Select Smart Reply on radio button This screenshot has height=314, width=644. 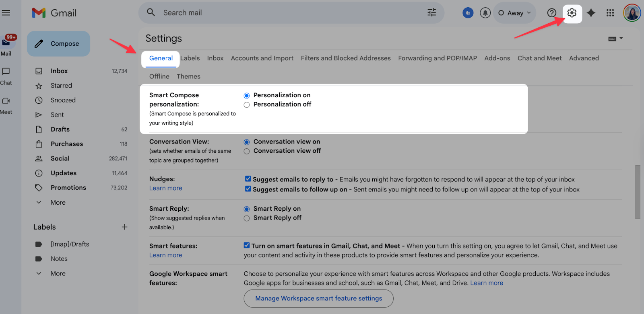(x=247, y=209)
